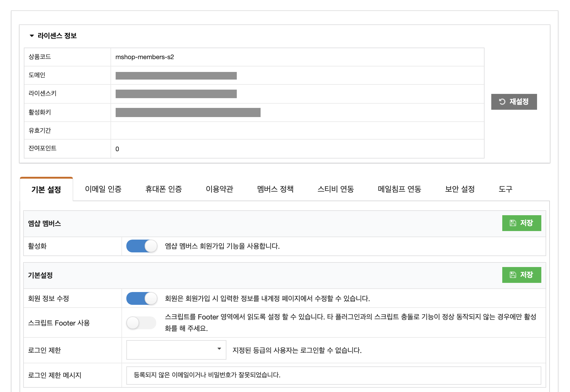This screenshot has height=392, width=570.
Task: Open the 휴대폰 인증 tab
Action: [164, 189]
